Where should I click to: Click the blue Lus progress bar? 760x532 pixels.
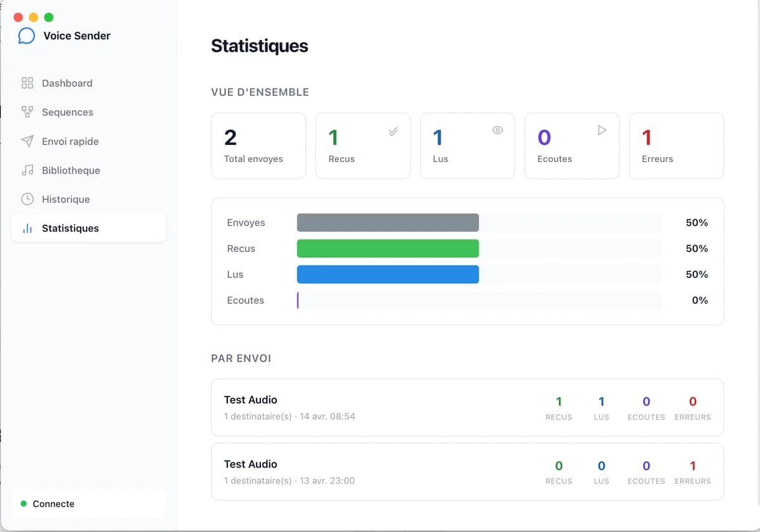(x=388, y=274)
